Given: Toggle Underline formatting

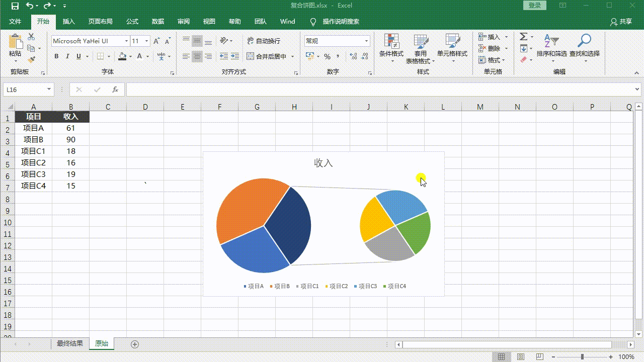Looking at the screenshot, I should 78,56.
